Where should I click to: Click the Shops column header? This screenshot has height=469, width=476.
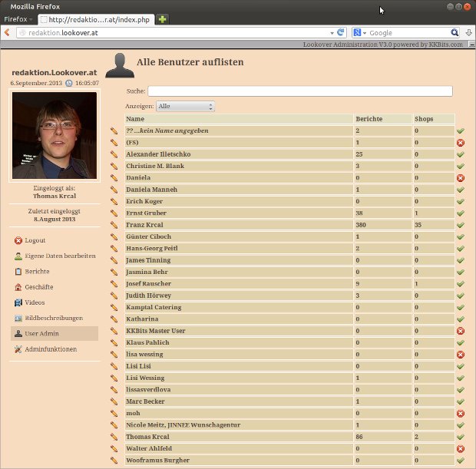tap(434, 119)
